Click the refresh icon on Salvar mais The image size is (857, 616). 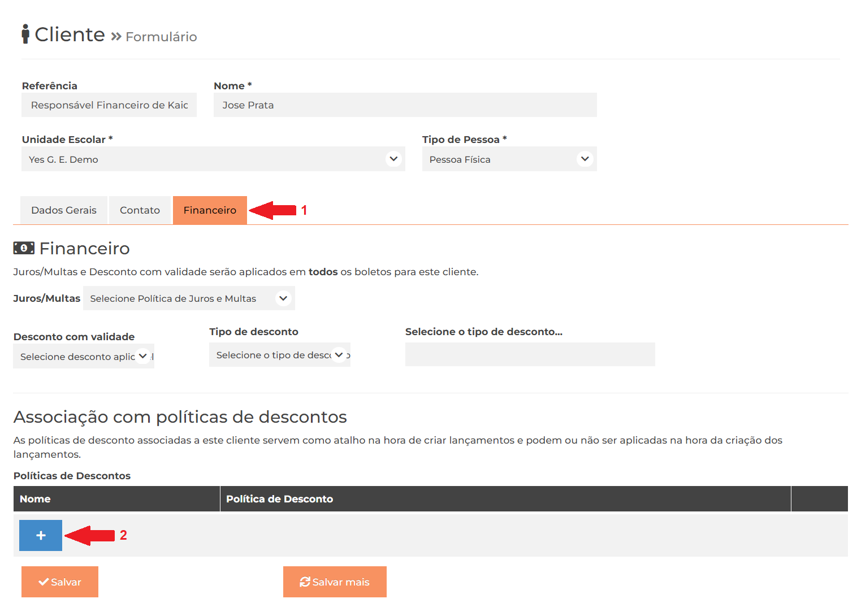[x=305, y=582]
